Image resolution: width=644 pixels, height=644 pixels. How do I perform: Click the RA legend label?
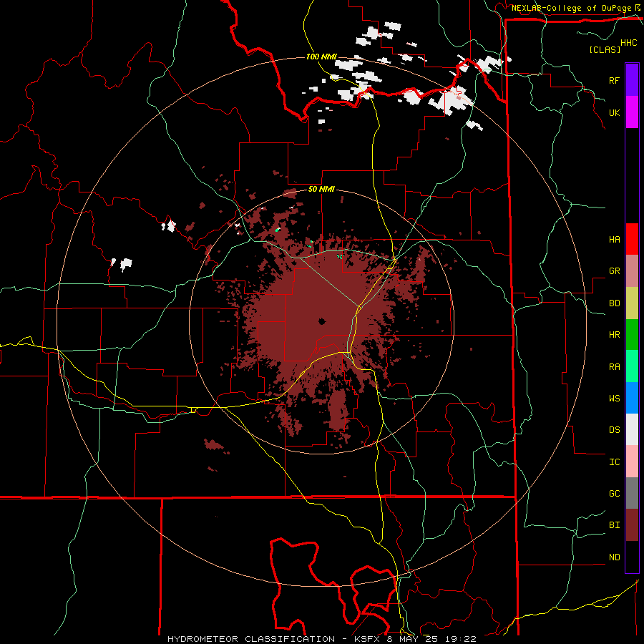(x=614, y=367)
